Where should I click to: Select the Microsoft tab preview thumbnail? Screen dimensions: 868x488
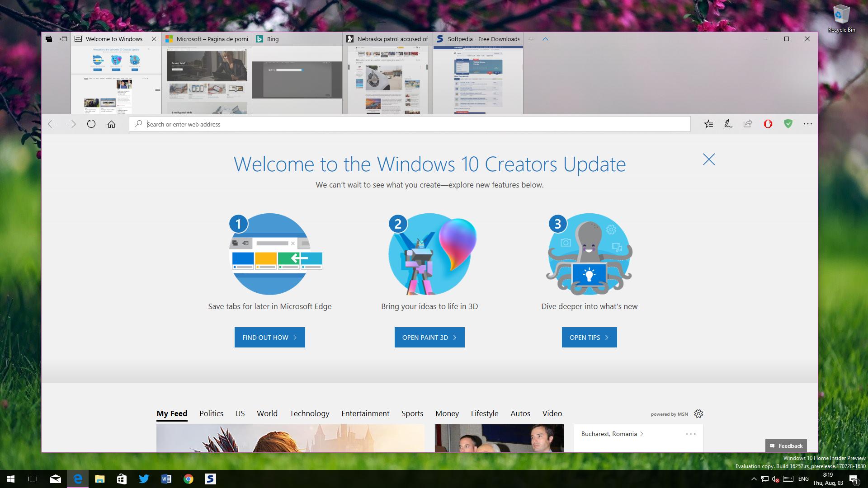[x=207, y=80]
